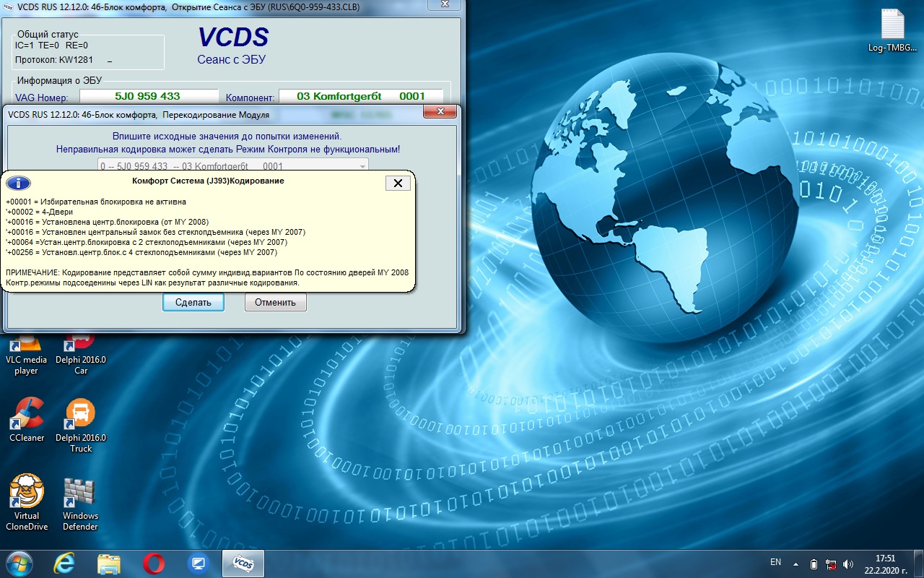
Task: Show hidden tray icons arrow
Action: click(796, 563)
